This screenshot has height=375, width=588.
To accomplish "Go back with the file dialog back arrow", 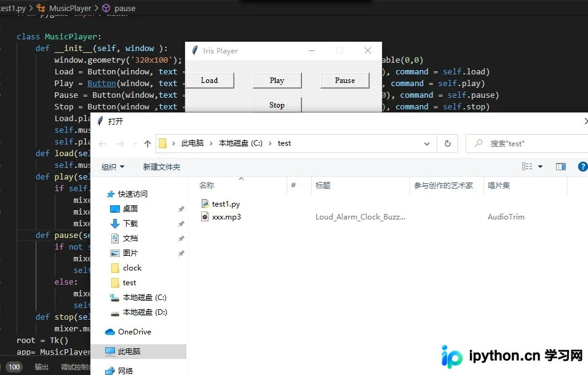I will (102, 144).
